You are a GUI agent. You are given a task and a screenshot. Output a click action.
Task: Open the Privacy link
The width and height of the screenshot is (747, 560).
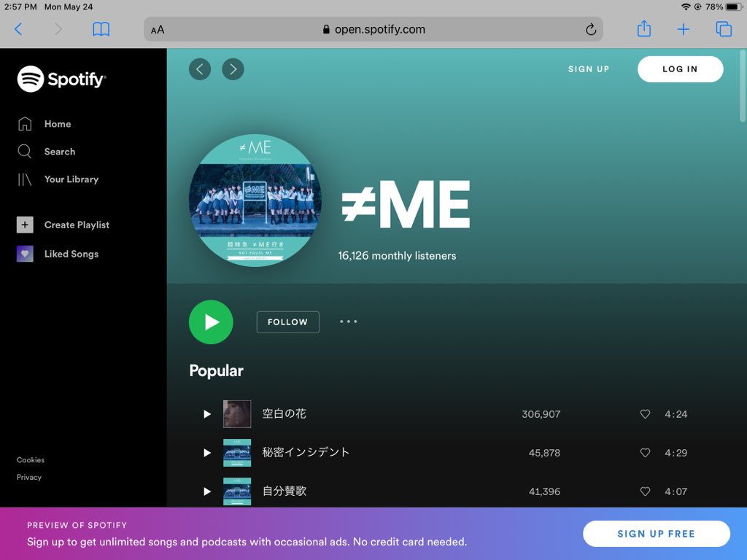click(x=29, y=477)
